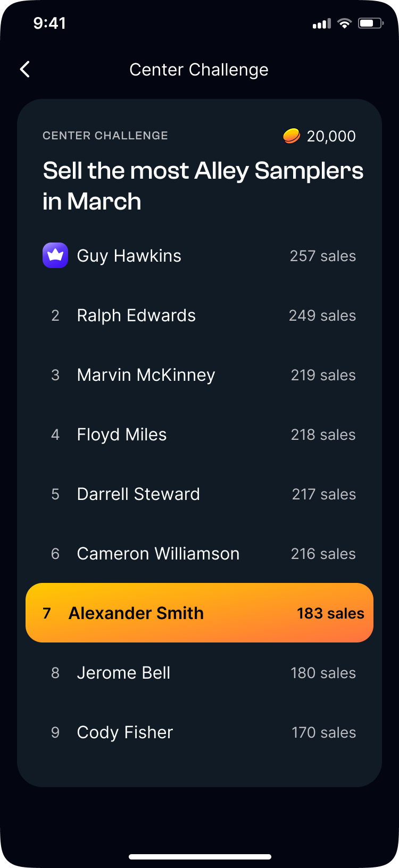399x868 pixels.
Task: Tap the Center Challenge header title
Action: (x=199, y=70)
